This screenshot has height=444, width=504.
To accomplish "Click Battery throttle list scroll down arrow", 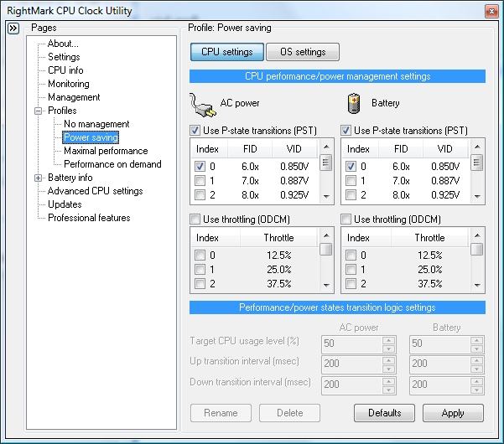I will point(477,285).
